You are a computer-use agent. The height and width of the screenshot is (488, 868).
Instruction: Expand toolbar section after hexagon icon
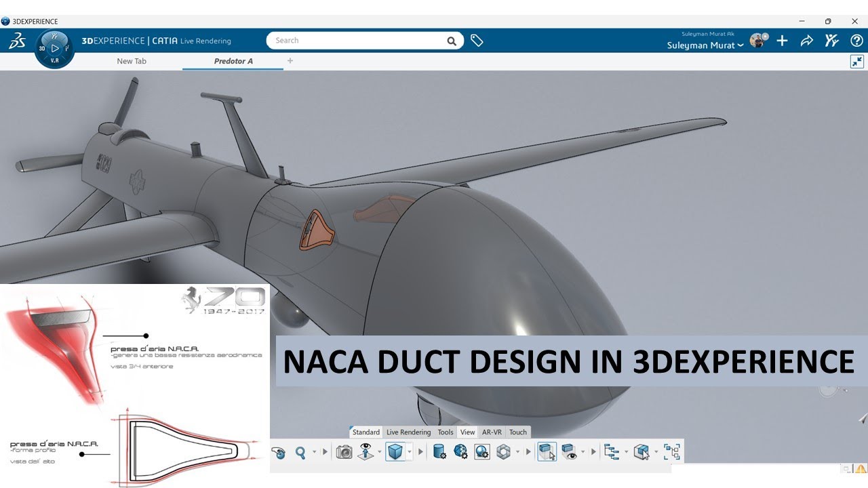click(x=528, y=452)
